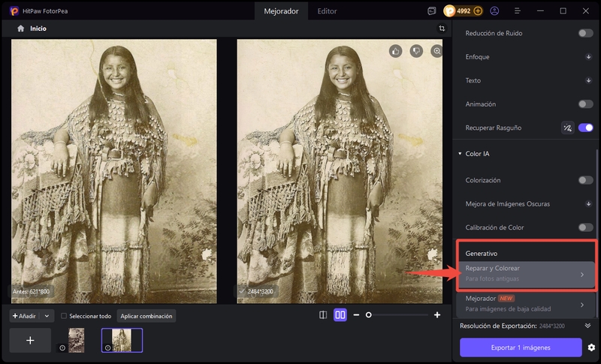Zoom in with the plus icon
Viewport: 601px width, 364px height.
coord(437,315)
